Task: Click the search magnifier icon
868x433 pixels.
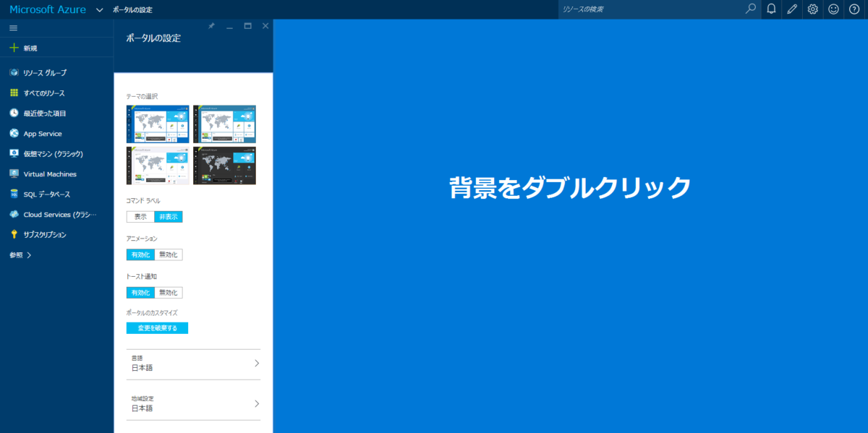Action: (751, 9)
